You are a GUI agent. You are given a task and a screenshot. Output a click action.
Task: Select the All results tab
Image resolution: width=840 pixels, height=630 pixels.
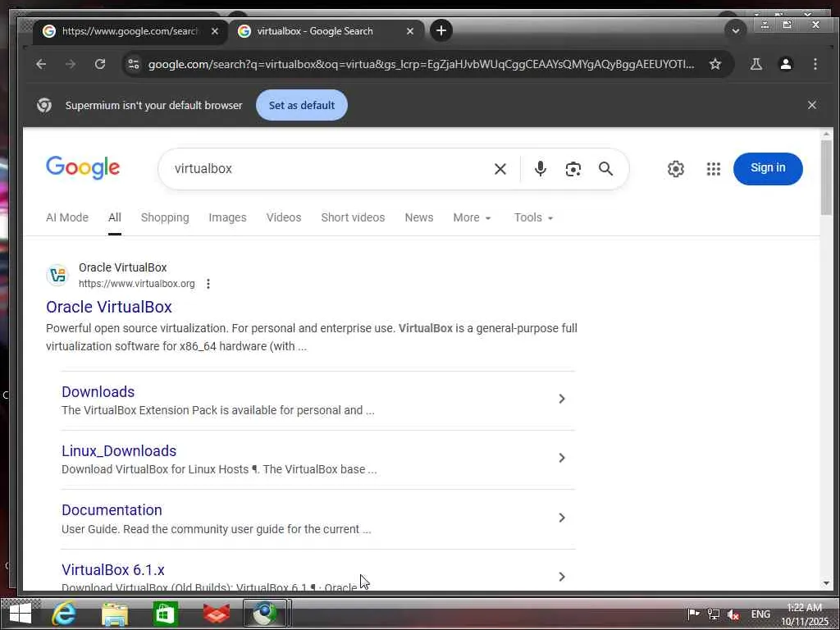115,218
